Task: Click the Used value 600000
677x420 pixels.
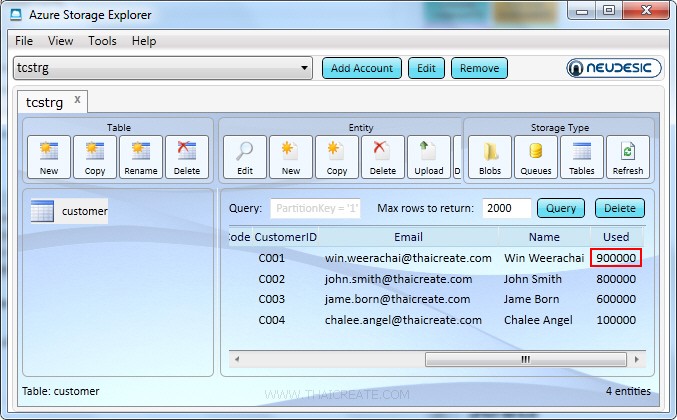Action: [x=616, y=299]
